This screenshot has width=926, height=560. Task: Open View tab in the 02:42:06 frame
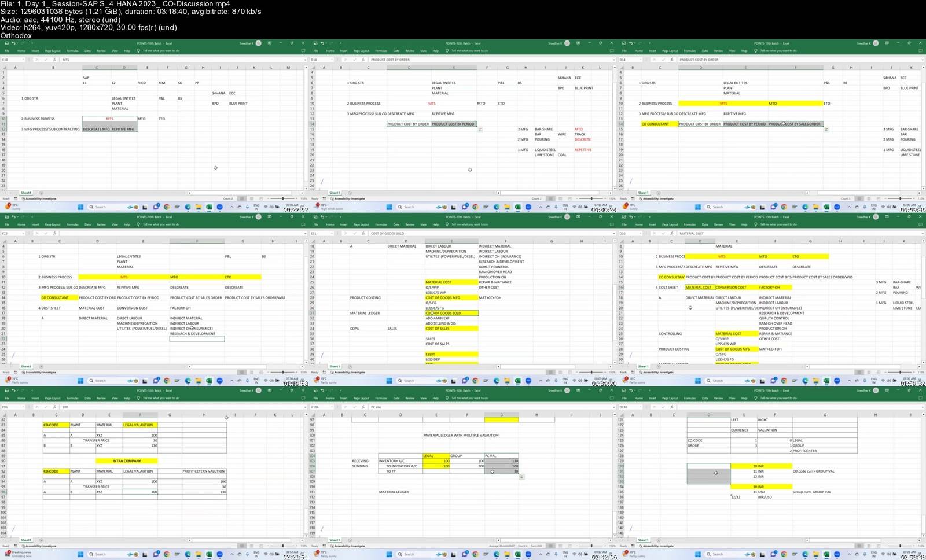[423, 398]
